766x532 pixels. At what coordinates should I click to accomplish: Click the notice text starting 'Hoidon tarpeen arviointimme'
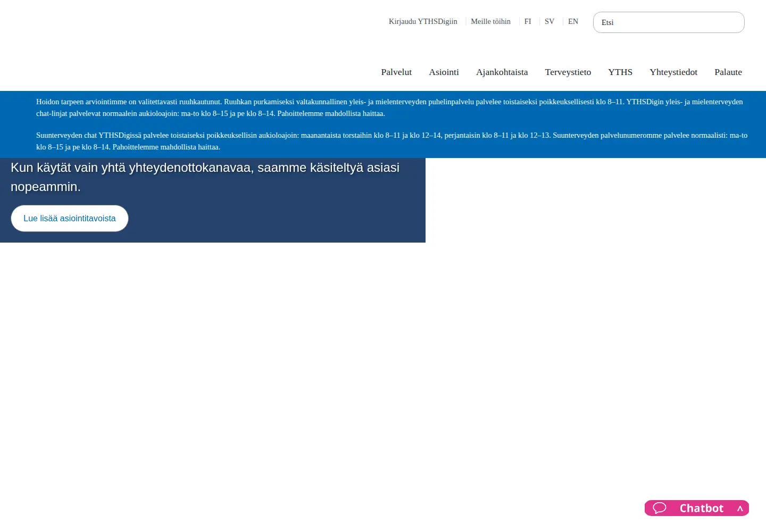tap(389, 107)
